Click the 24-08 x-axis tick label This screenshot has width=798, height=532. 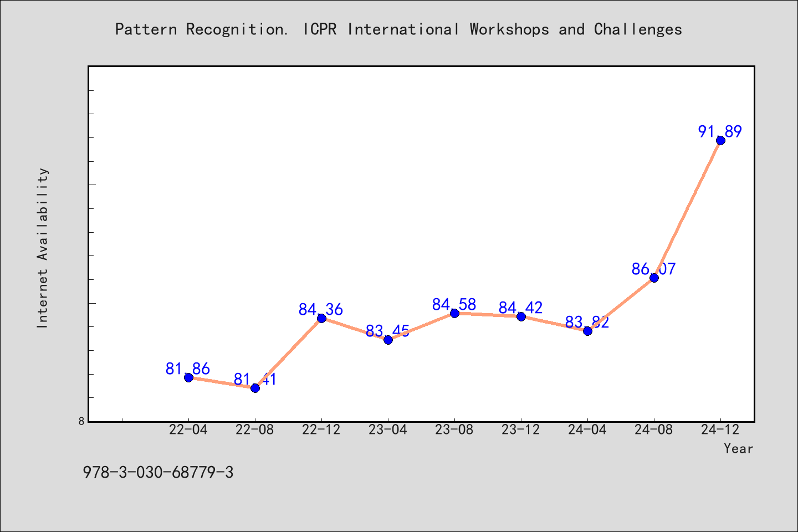click(654, 430)
